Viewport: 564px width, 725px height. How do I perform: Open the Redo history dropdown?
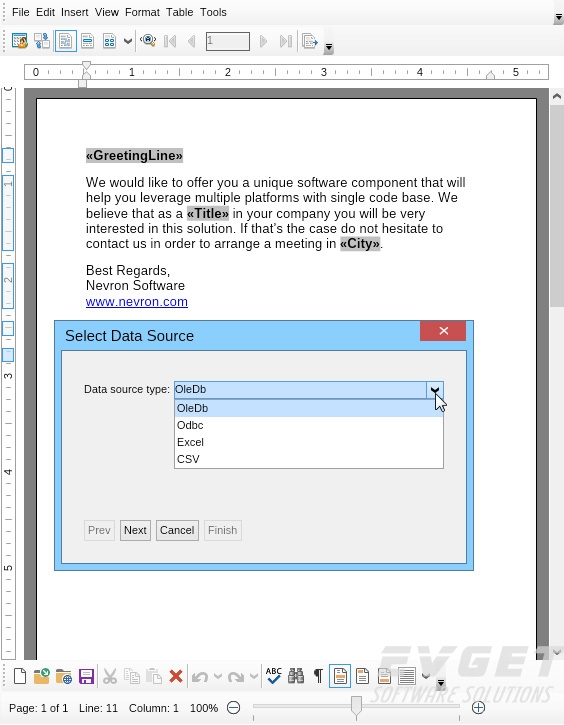coord(254,676)
